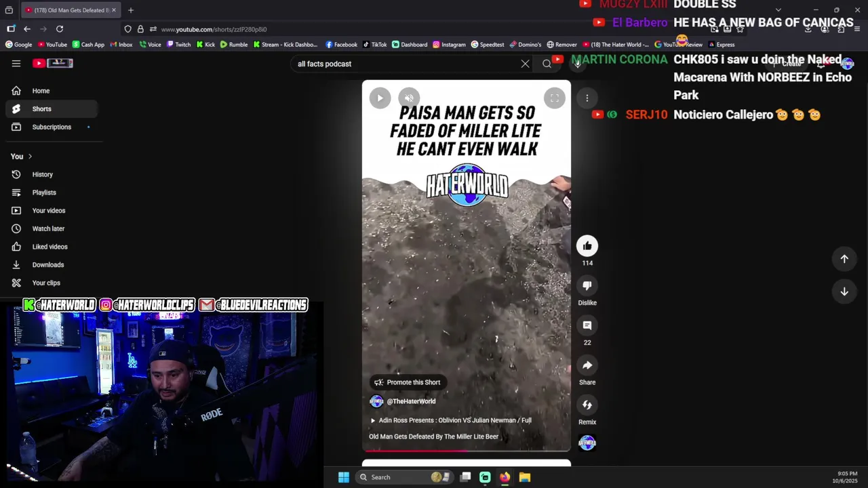Open the sound avatar below Remix
868x488 pixels.
587,443
